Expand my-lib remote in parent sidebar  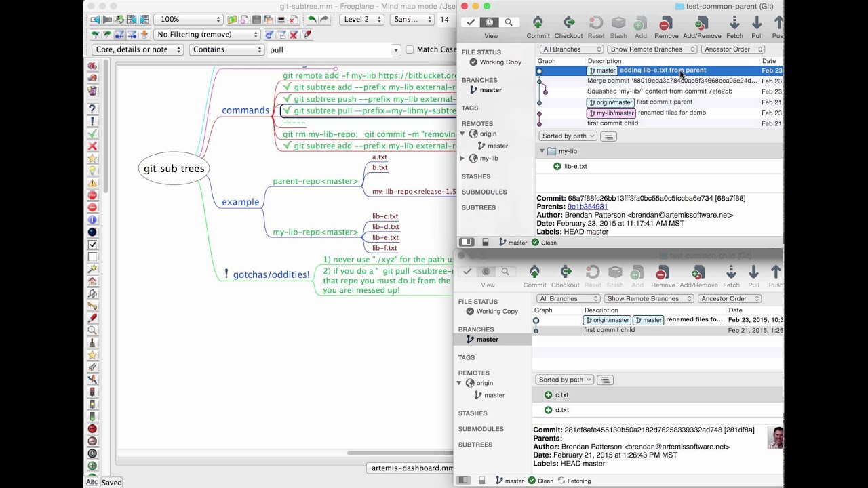463,158
